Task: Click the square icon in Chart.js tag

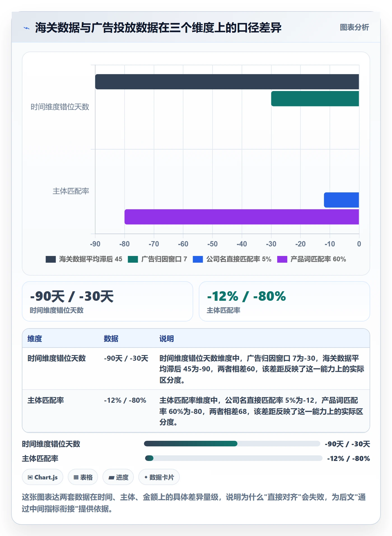Action: 30,477
